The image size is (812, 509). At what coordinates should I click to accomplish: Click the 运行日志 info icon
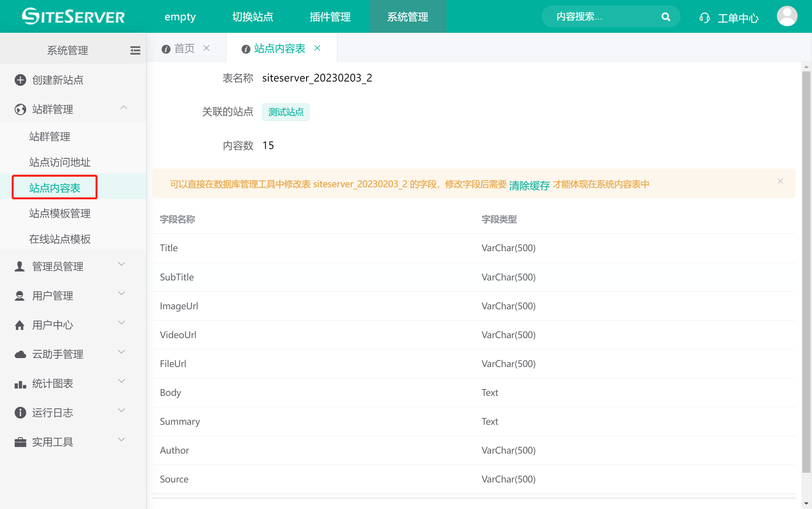click(x=20, y=412)
